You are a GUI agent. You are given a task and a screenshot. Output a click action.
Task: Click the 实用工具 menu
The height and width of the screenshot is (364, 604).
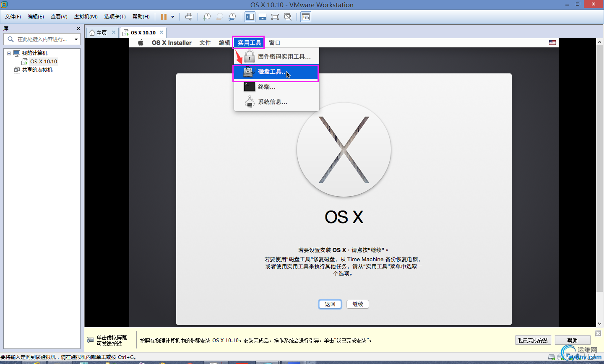(249, 43)
